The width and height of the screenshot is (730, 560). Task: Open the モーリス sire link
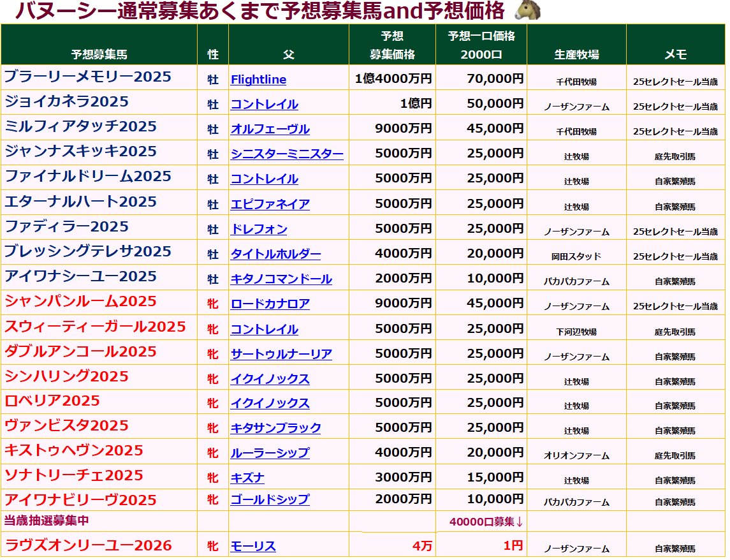pyautogui.click(x=253, y=546)
